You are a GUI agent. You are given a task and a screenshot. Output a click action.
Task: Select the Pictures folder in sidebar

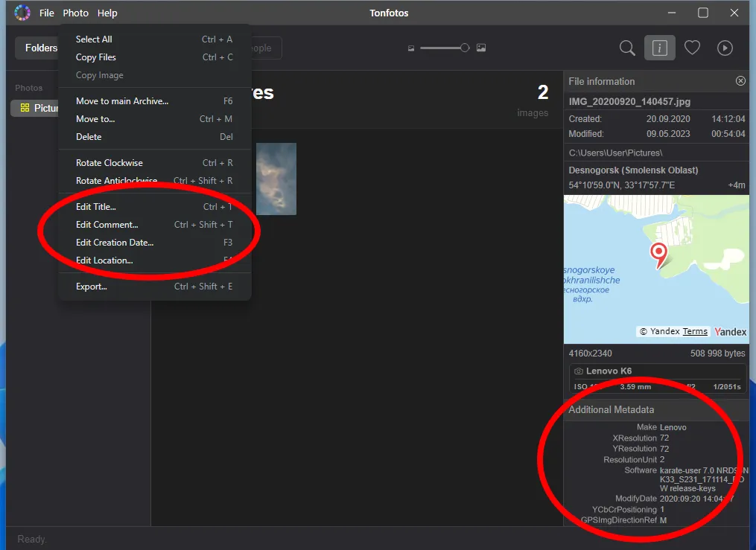tap(35, 108)
